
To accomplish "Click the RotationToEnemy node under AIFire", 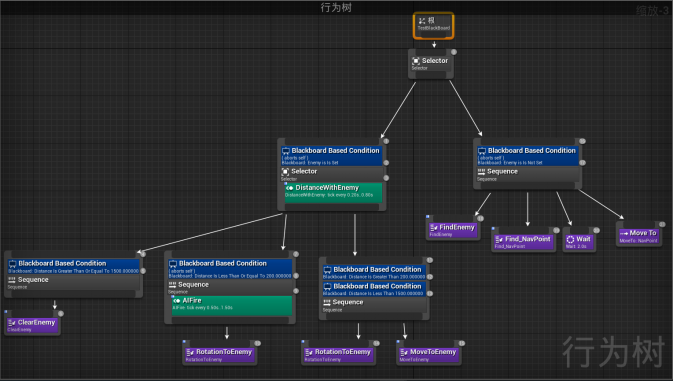I will (x=219, y=354).
